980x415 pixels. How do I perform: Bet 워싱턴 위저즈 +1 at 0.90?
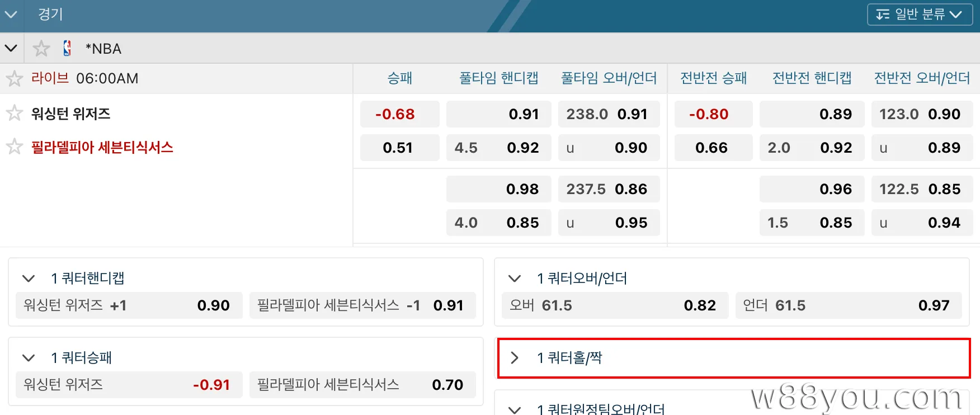129,305
